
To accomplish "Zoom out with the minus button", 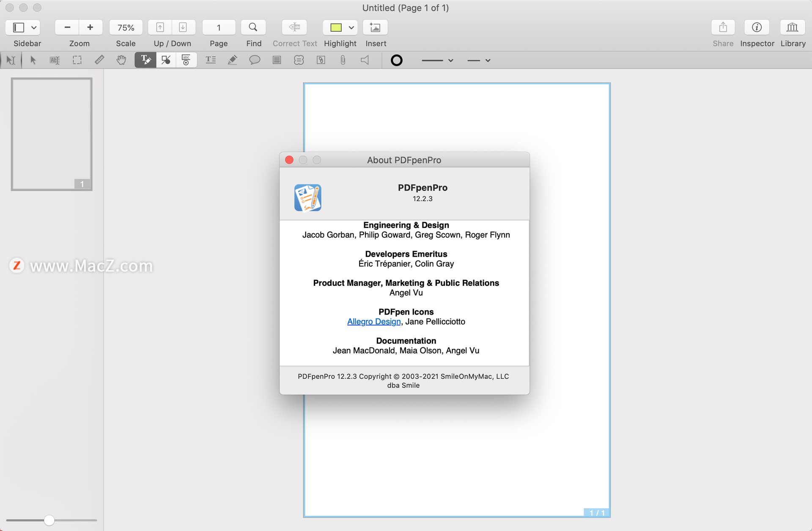I will [x=67, y=27].
